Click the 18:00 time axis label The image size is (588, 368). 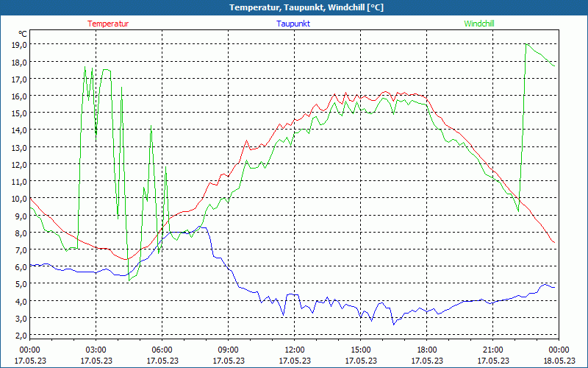pos(426,350)
